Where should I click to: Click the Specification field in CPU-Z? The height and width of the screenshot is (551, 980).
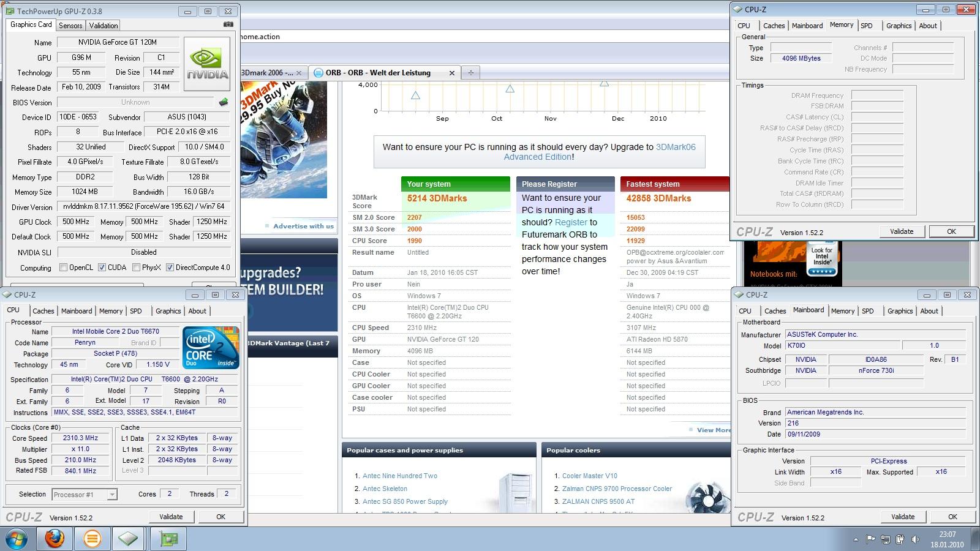click(144, 379)
